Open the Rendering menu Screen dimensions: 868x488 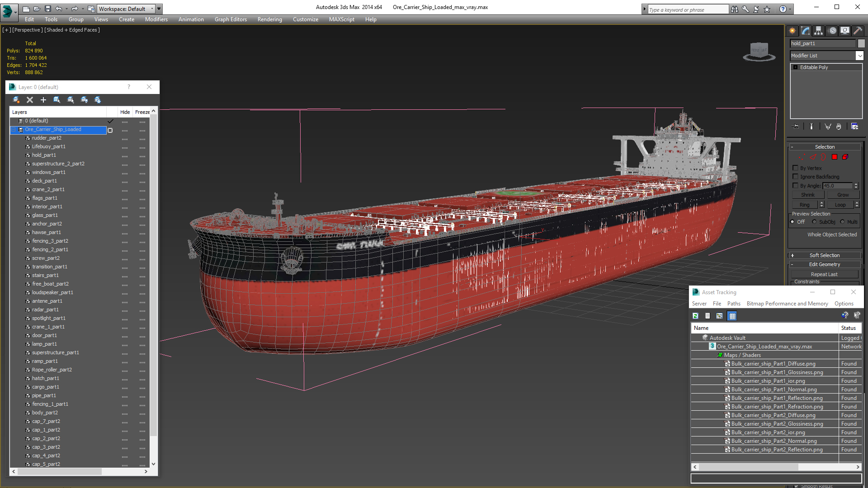(x=269, y=19)
